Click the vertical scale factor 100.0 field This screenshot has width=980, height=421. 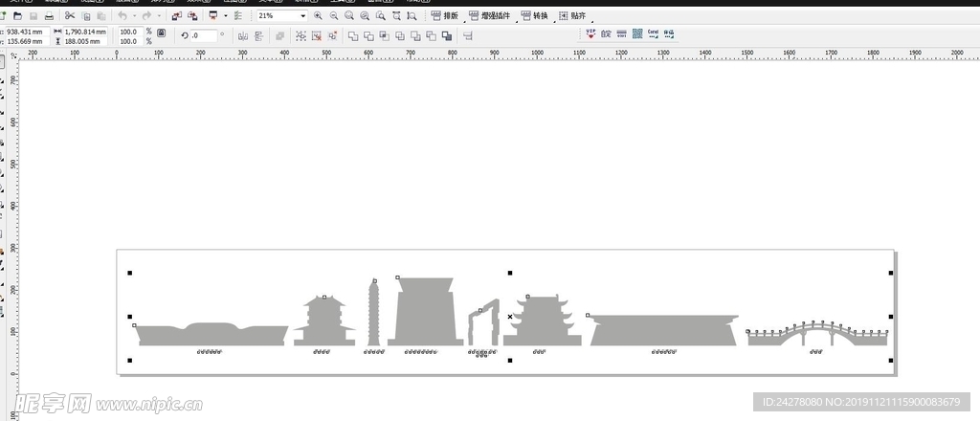tap(130, 41)
